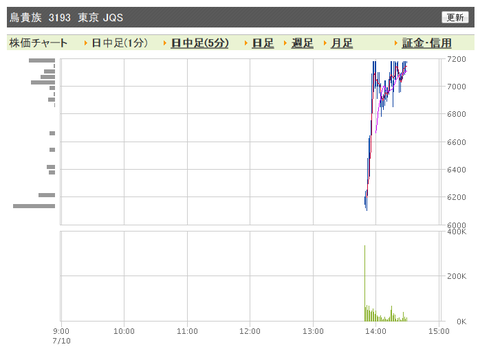Open the 証金・信用 margin link

point(427,43)
